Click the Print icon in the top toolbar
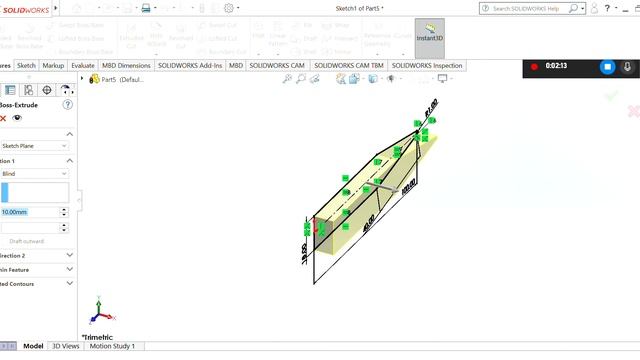 [146, 8]
